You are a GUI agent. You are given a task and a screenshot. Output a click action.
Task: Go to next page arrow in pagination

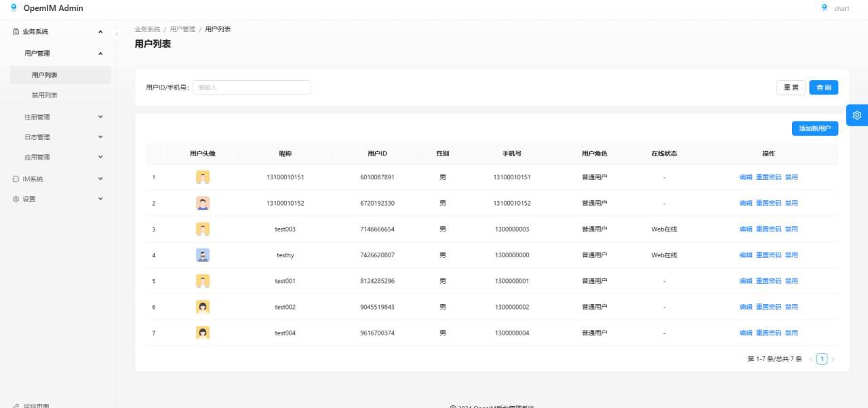pos(833,359)
